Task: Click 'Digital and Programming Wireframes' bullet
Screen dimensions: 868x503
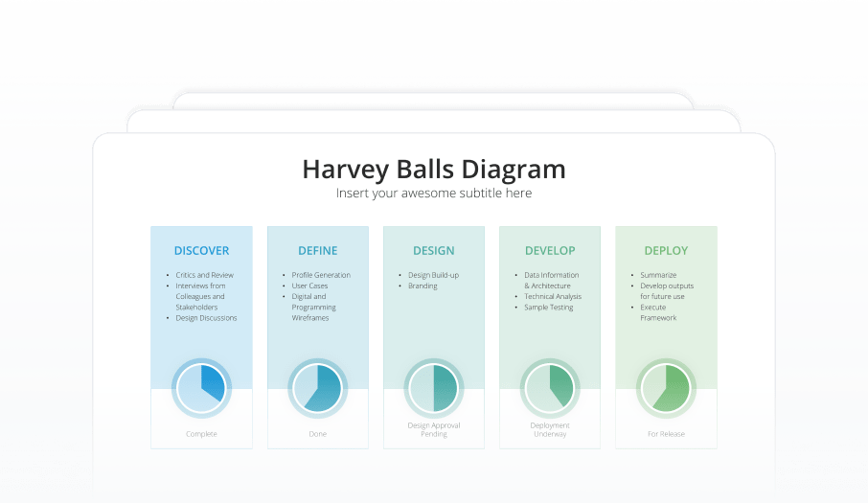Action: (314, 308)
